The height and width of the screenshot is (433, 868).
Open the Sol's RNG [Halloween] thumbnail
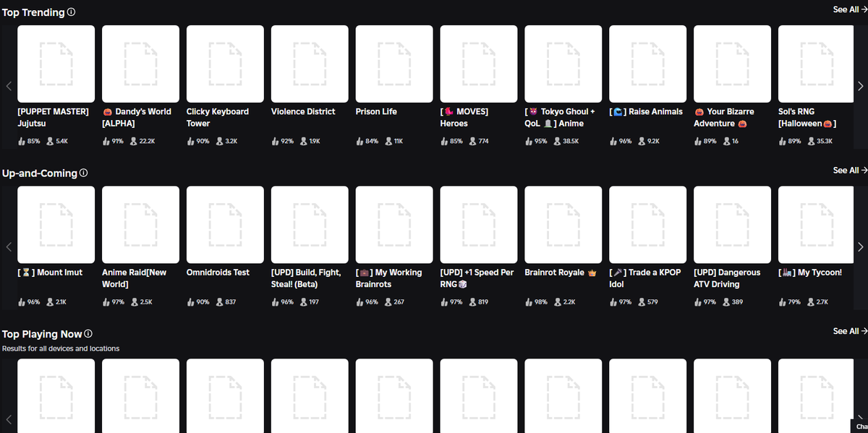817,64
